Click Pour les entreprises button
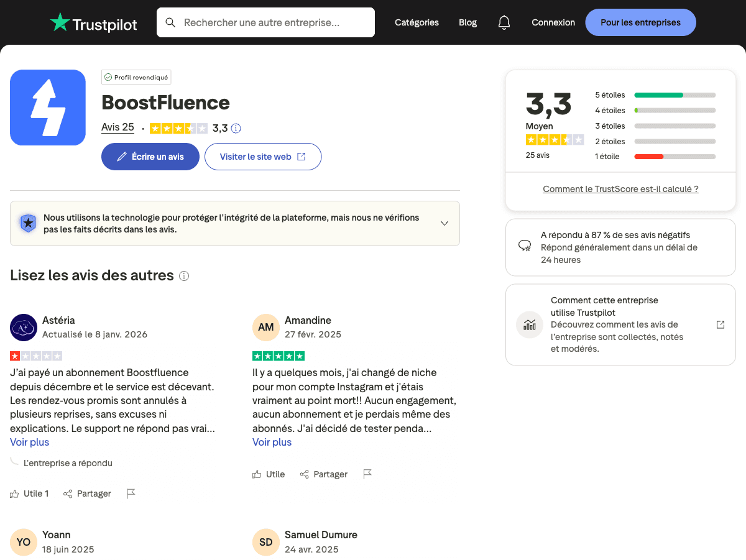The height and width of the screenshot is (560, 746). point(640,22)
